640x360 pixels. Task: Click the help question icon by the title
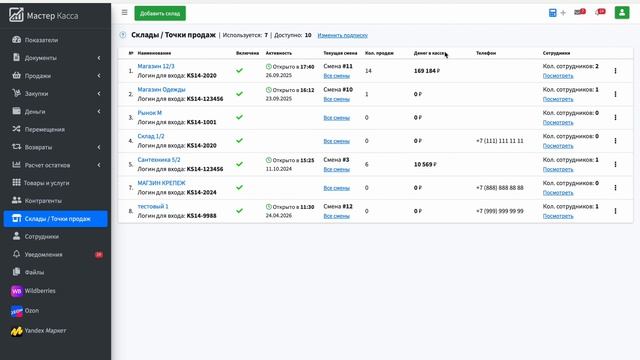[123, 35]
